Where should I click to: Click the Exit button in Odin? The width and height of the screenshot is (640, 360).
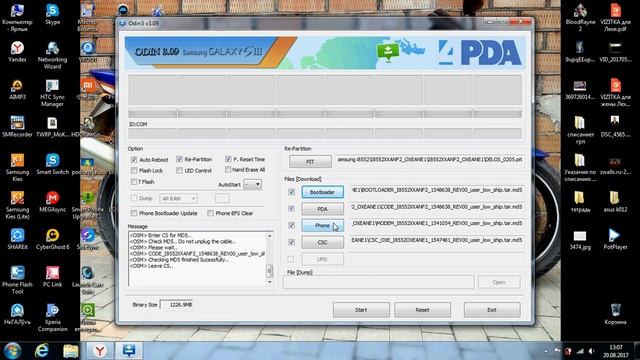click(x=492, y=310)
